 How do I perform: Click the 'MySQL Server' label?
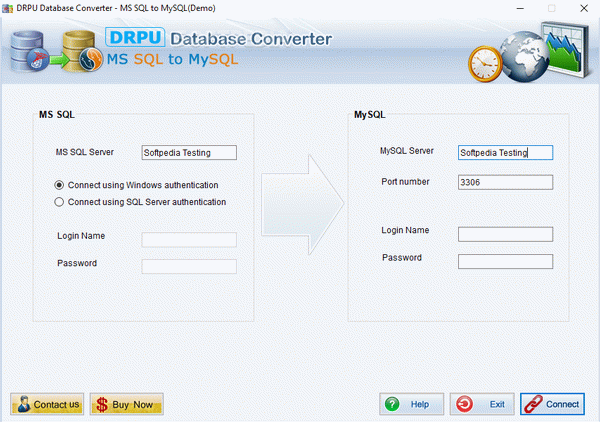pos(406,151)
